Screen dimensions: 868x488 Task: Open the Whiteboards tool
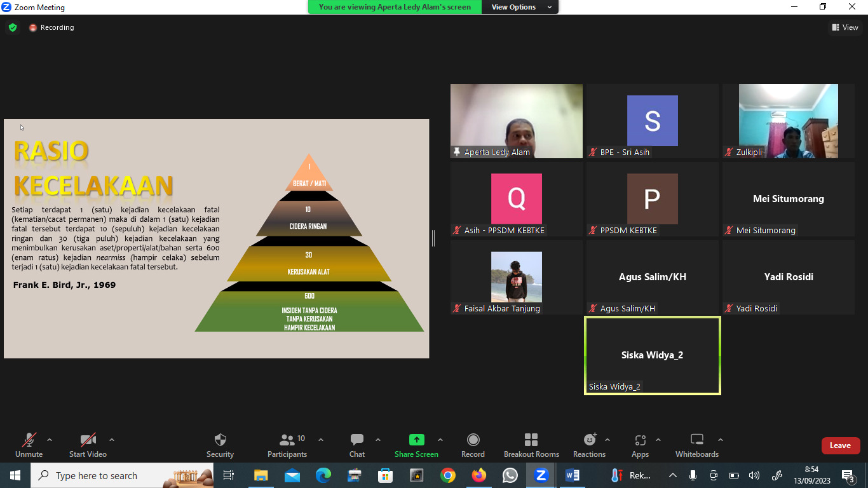tap(696, 440)
